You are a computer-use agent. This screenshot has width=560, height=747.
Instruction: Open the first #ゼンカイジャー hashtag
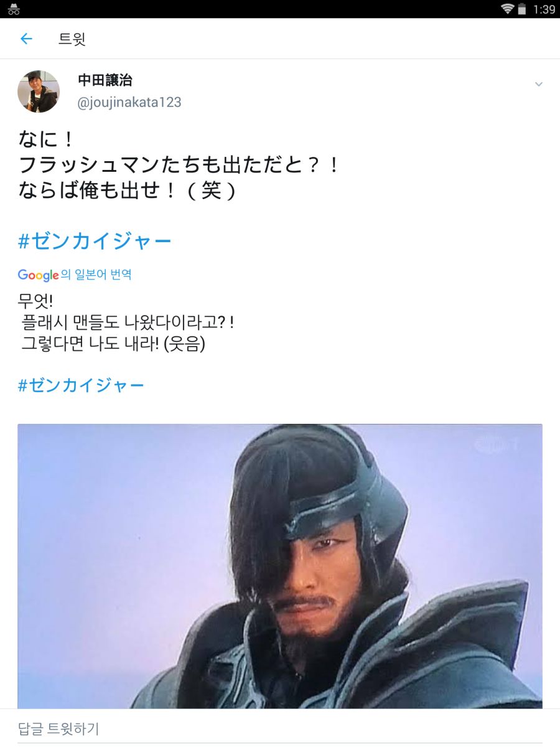point(95,241)
